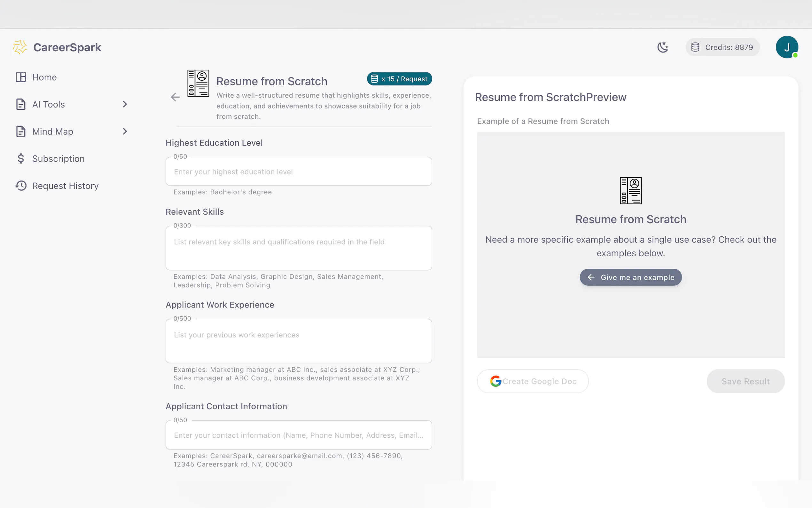
Task: Click the x 15 / Request badge
Action: click(399, 79)
